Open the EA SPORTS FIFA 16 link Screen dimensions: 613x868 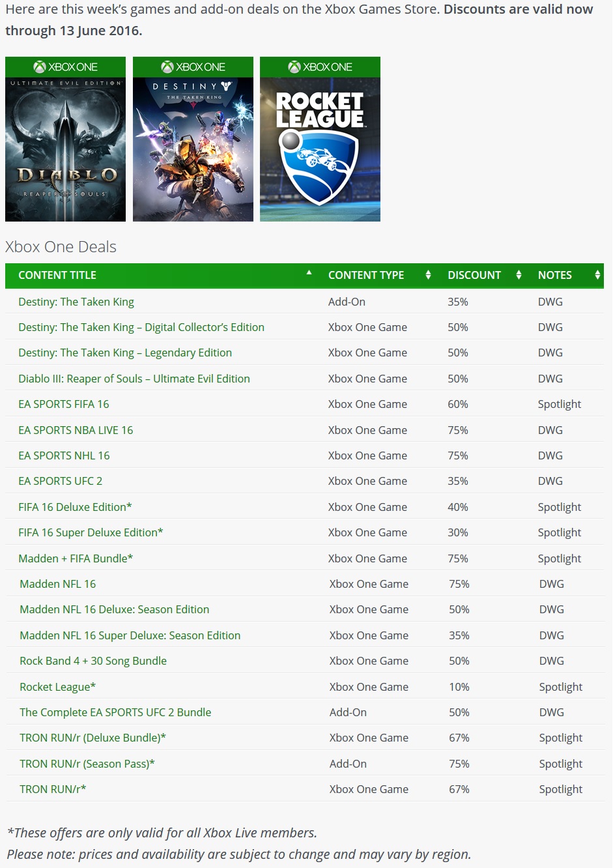(64, 404)
